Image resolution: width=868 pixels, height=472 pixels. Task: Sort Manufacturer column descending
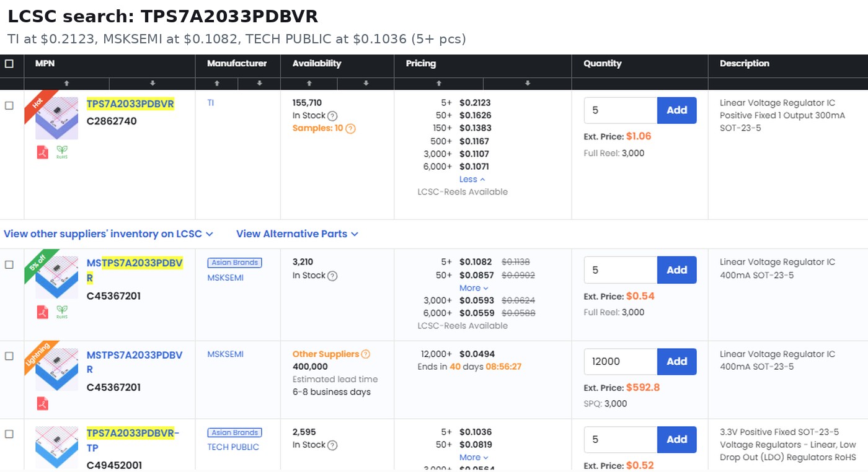(259, 83)
